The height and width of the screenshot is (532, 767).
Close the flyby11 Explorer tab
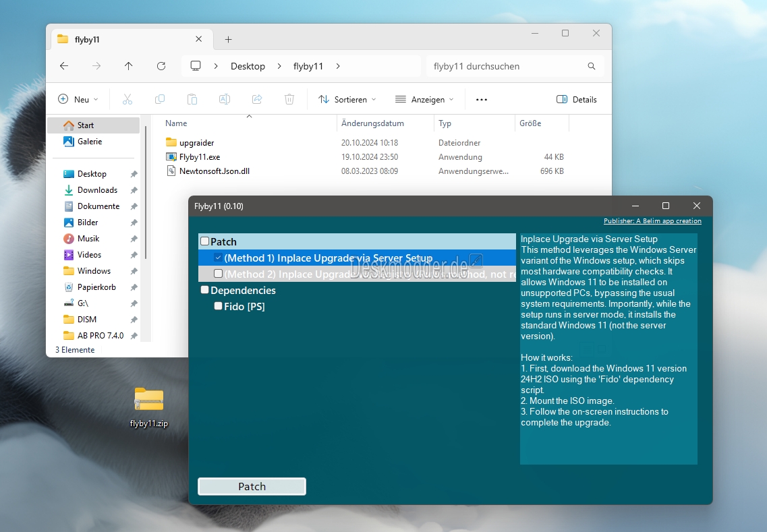point(198,39)
